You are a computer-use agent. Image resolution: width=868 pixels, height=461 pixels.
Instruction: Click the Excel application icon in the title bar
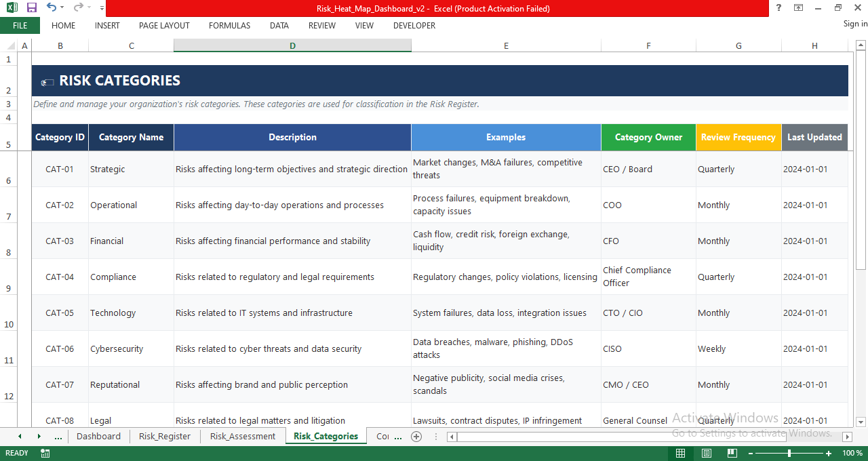13,8
